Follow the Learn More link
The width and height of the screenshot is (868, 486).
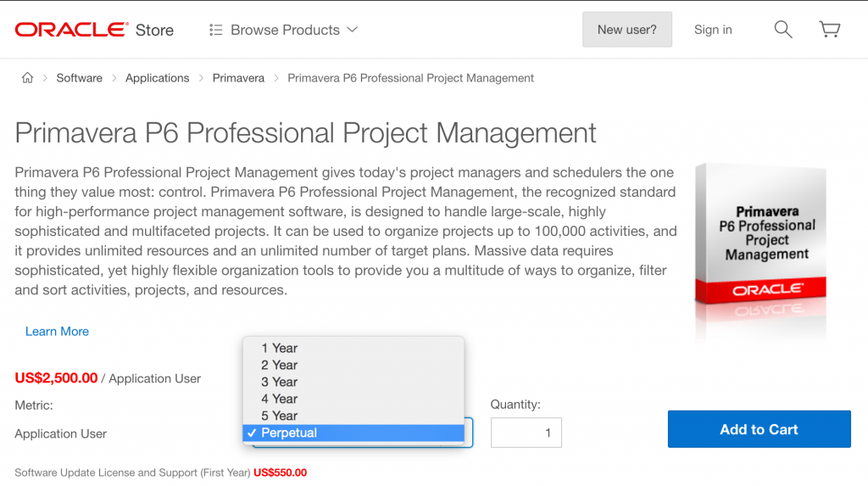tap(57, 332)
